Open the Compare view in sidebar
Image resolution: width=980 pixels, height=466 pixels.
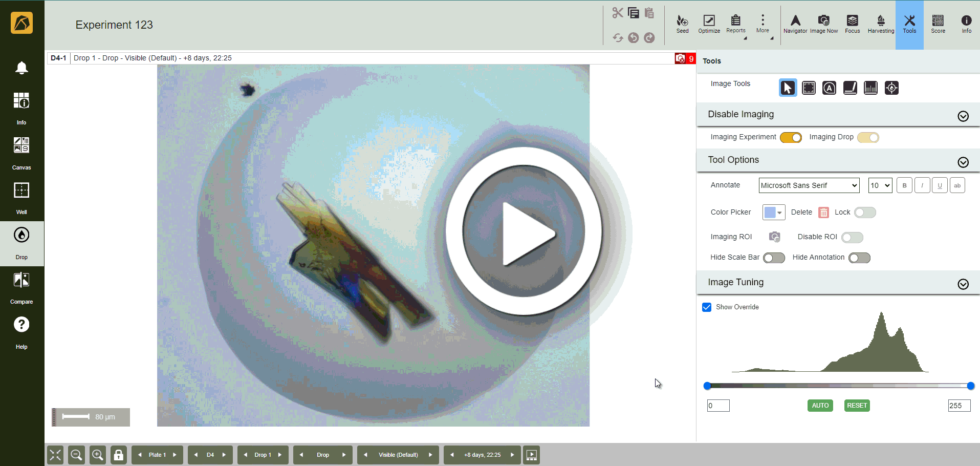click(x=21, y=288)
